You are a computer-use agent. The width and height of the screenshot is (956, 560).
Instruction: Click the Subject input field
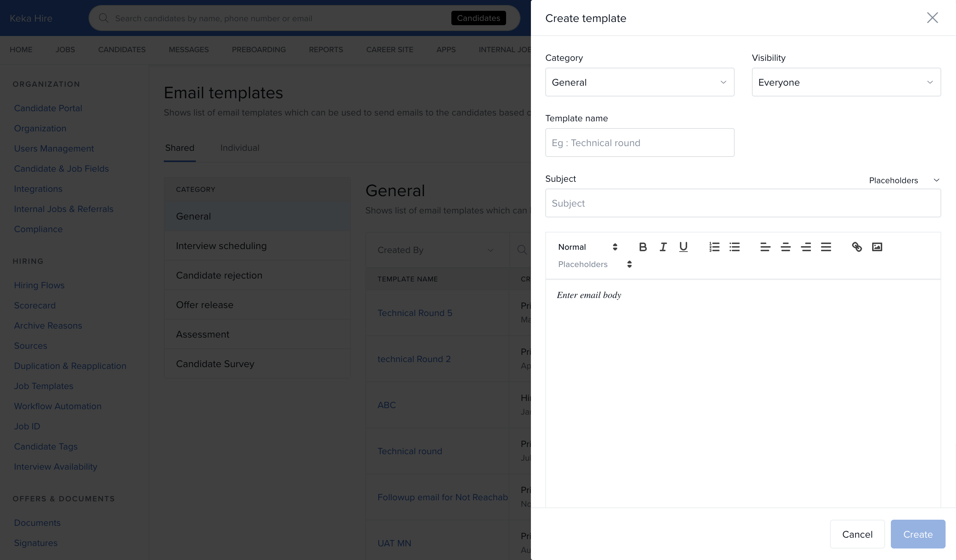coord(743,203)
